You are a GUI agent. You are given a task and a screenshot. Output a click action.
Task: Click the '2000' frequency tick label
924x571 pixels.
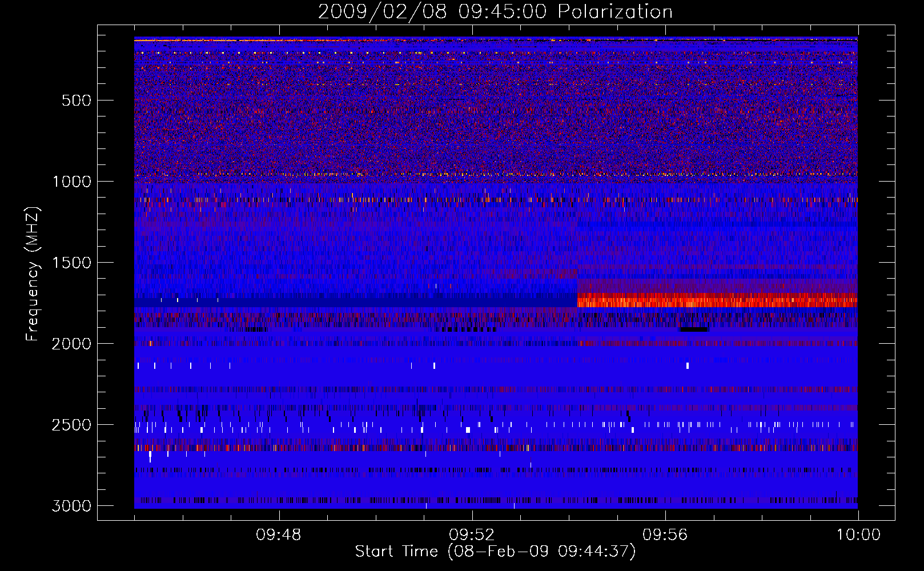72,344
